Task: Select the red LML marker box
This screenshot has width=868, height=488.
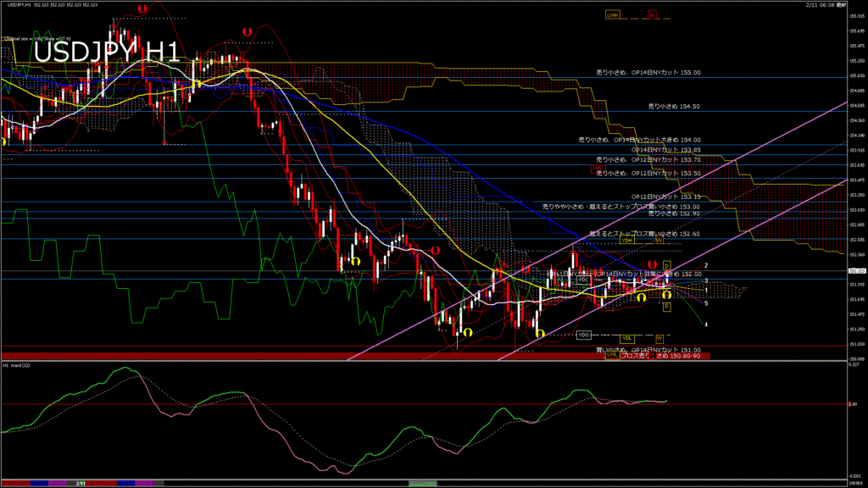Action: [598, 169]
